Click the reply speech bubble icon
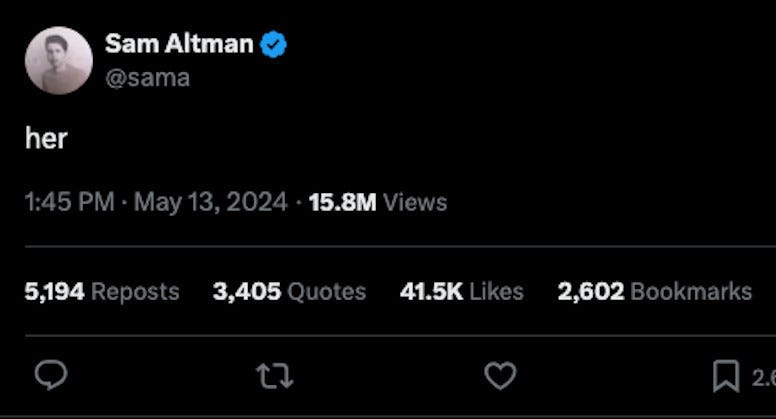This screenshot has width=776, height=419. tap(51, 375)
